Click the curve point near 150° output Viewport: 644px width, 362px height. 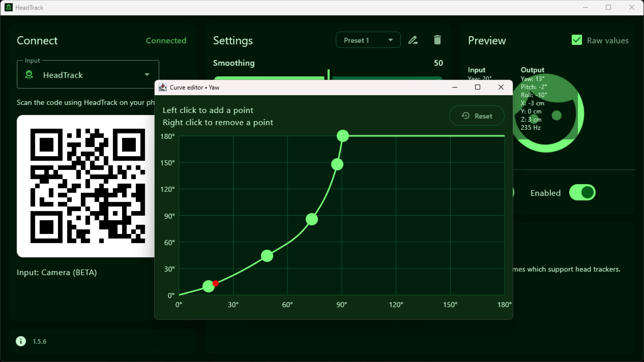coord(337,164)
